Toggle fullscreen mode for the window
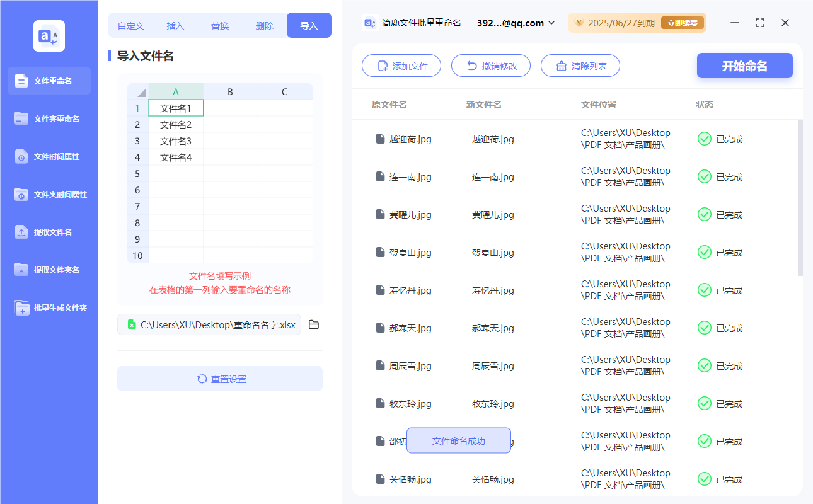813x504 pixels. 759,23
